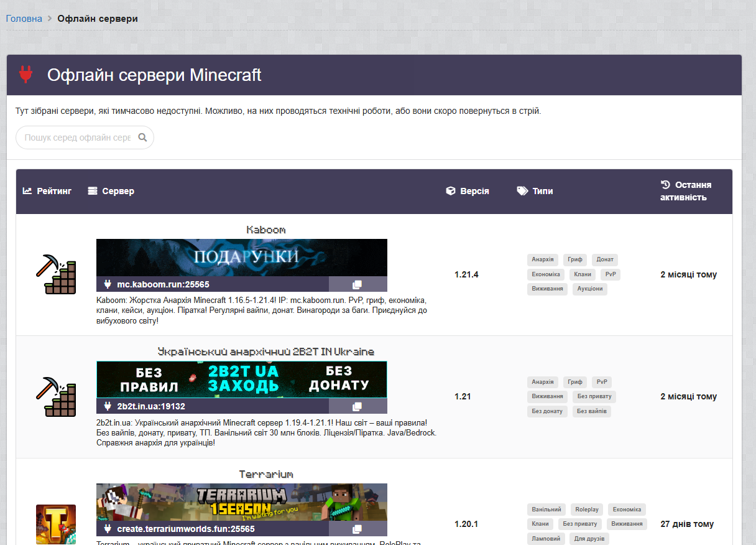Copy the 2b2t.in.ua:19132 address
Screen dimensions: 756x545
(357, 406)
